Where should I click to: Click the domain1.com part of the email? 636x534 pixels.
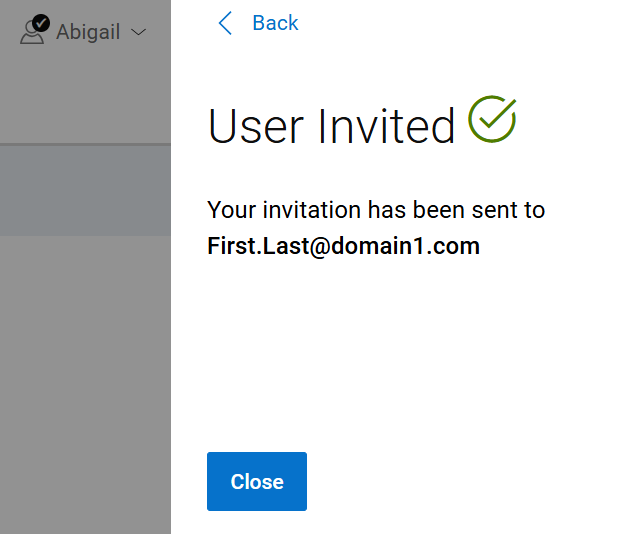406,246
